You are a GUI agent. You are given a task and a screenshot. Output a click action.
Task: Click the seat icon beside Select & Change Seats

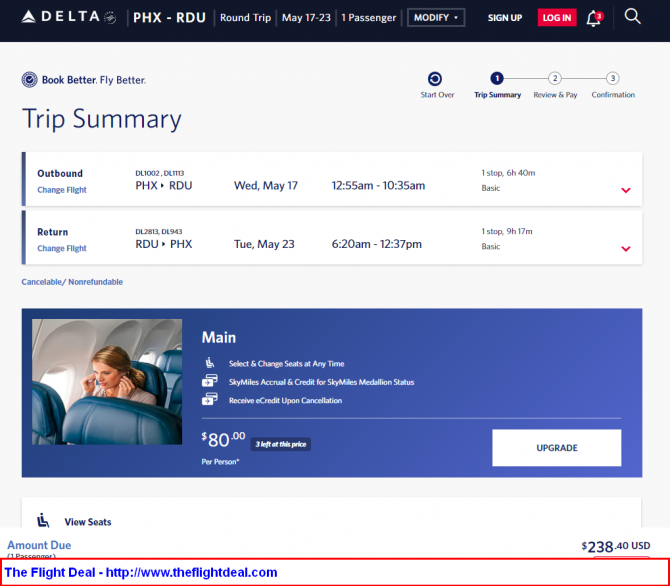point(209,363)
